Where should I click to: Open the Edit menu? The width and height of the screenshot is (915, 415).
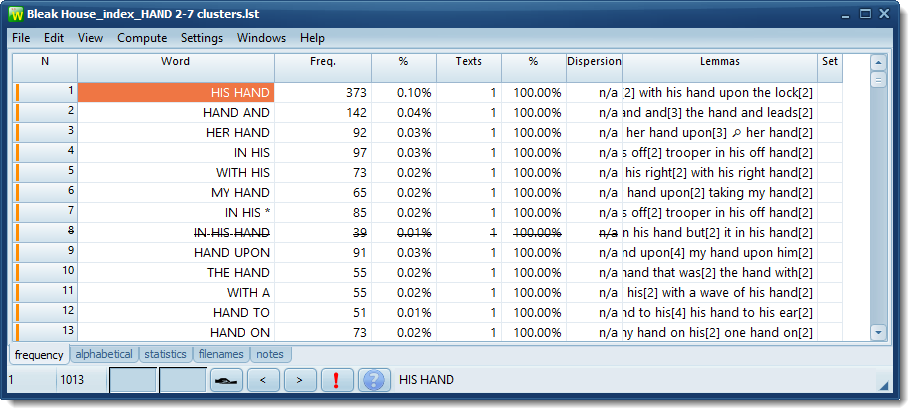click(54, 38)
